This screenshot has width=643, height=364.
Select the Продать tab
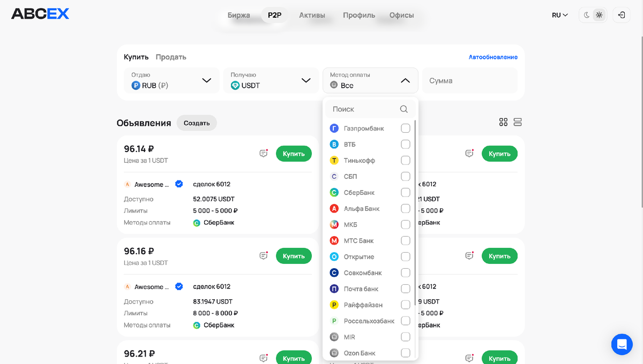[171, 57]
